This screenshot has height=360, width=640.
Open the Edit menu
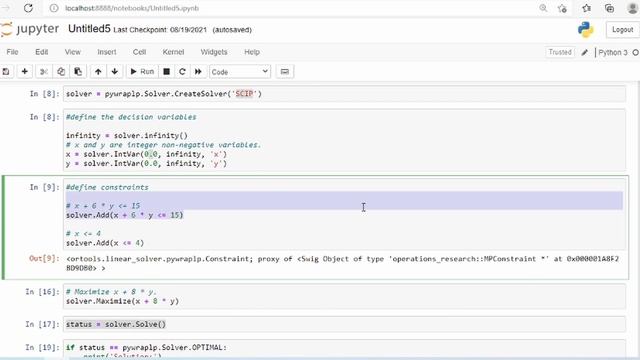(42, 52)
